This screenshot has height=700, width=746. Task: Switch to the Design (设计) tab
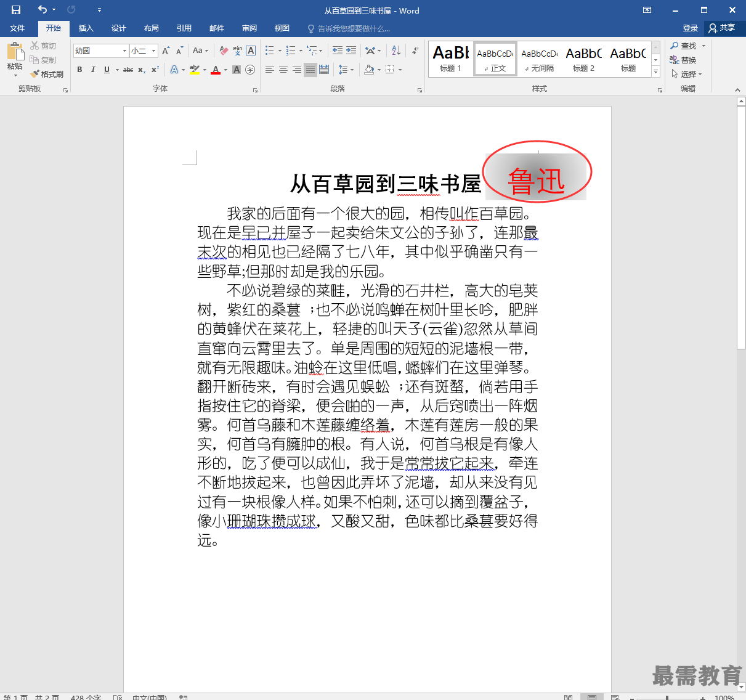(x=118, y=28)
